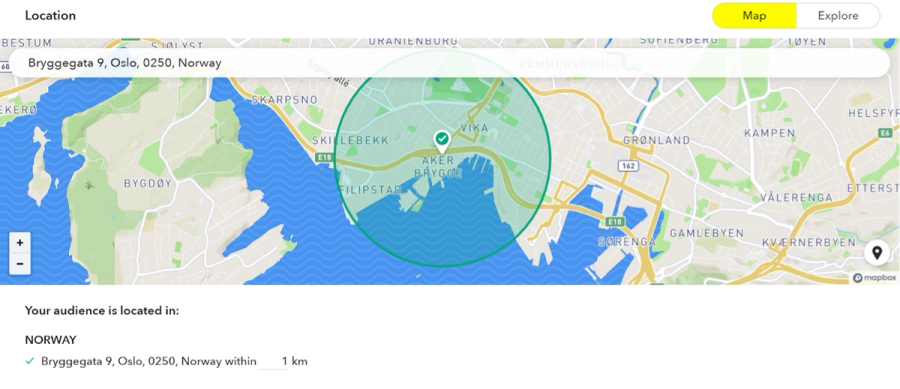This screenshot has height=389, width=900.
Task: Zoom out the map with minus button
Action: pyautogui.click(x=20, y=264)
